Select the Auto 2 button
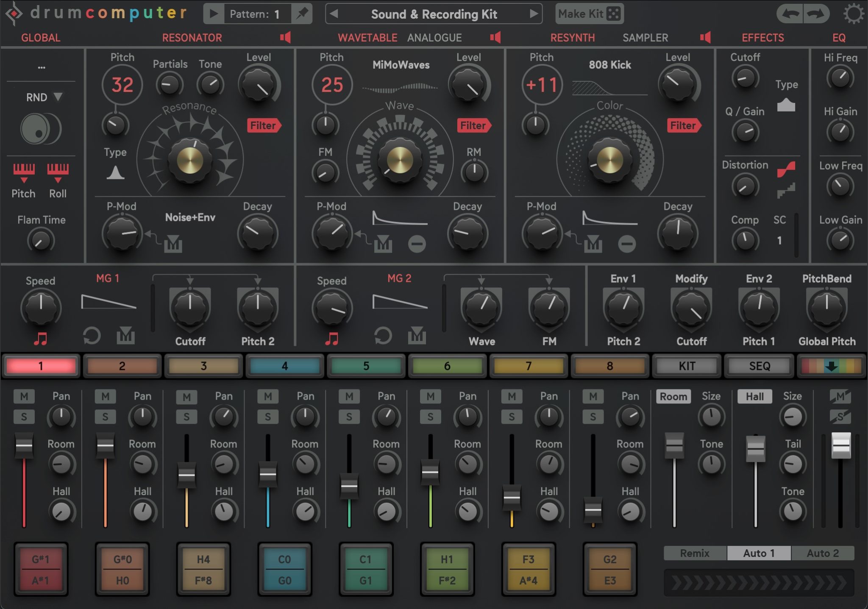Image resolution: width=868 pixels, height=609 pixels. click(x=823, y=553)
